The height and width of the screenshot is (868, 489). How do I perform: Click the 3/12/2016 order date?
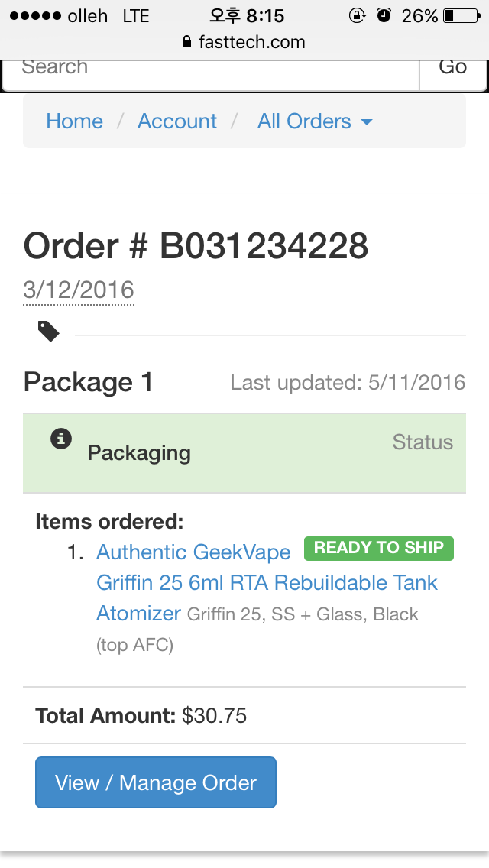click(79, 290)
